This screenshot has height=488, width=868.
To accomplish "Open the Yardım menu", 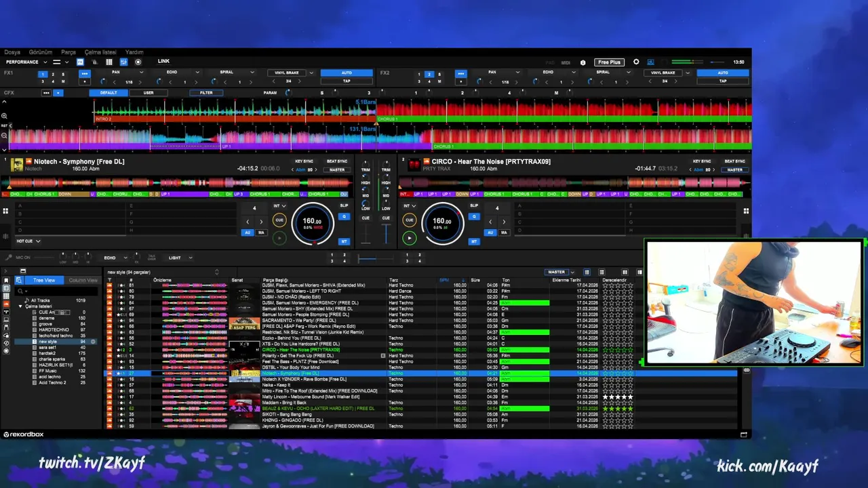I will pos(134,52).
